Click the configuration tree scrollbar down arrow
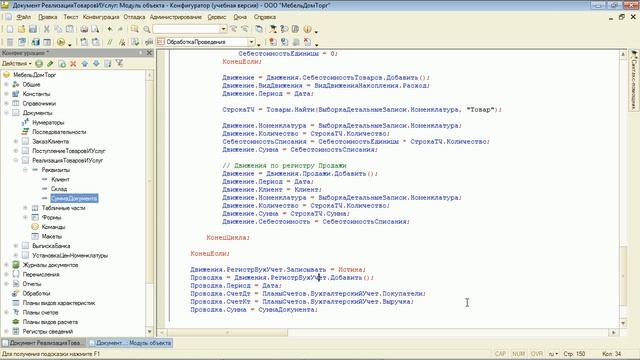 [149, 332]
